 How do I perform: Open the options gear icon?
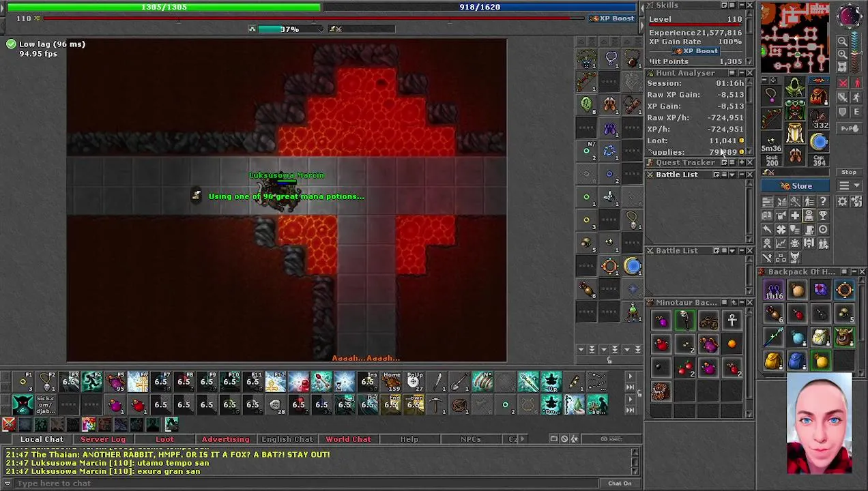843,201
